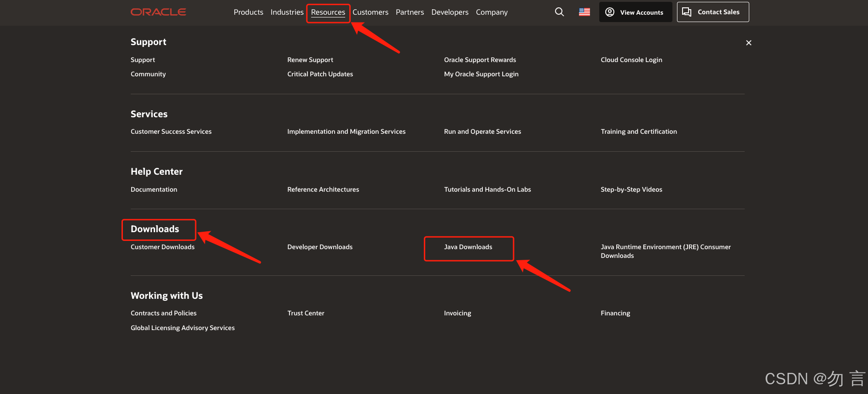Open the Developers menu
Viewport: 868px width, 394px height.
tap(450, 12)
